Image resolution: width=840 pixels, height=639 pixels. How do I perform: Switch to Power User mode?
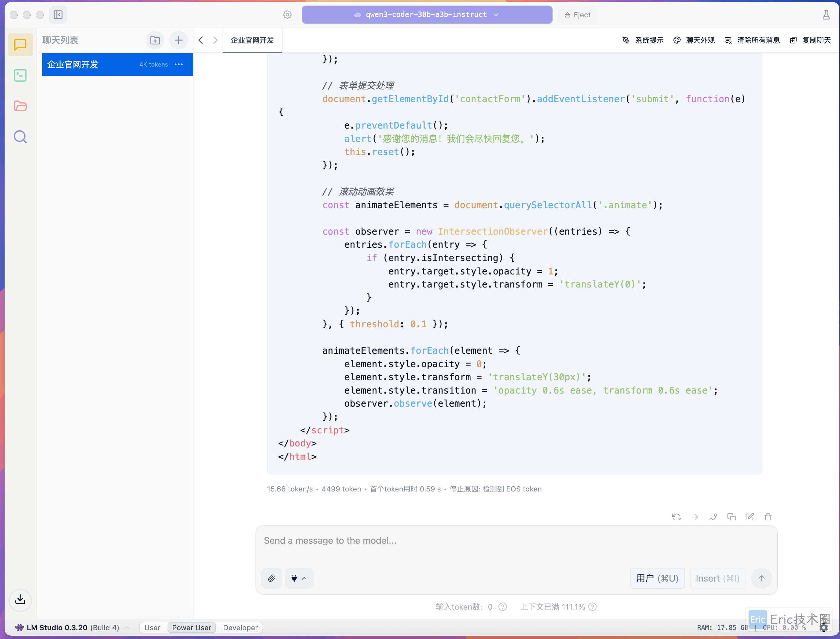coord(191,628)
